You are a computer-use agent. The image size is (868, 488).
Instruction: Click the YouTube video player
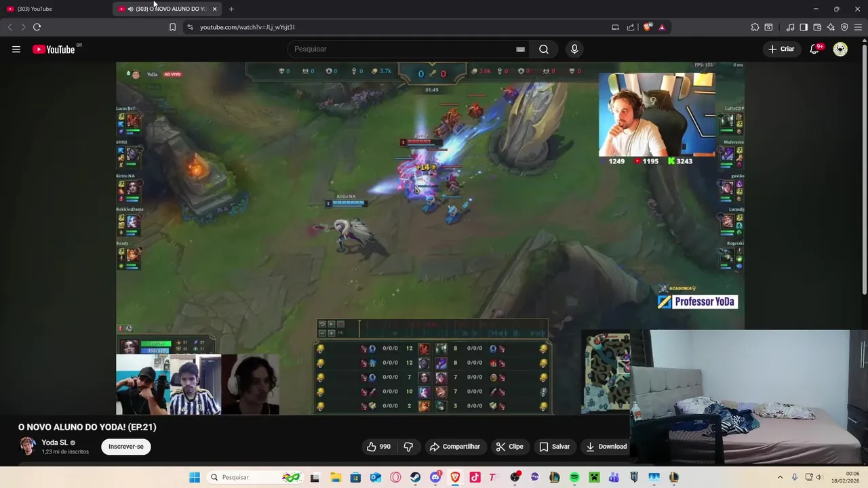click(x=430, y=238)
